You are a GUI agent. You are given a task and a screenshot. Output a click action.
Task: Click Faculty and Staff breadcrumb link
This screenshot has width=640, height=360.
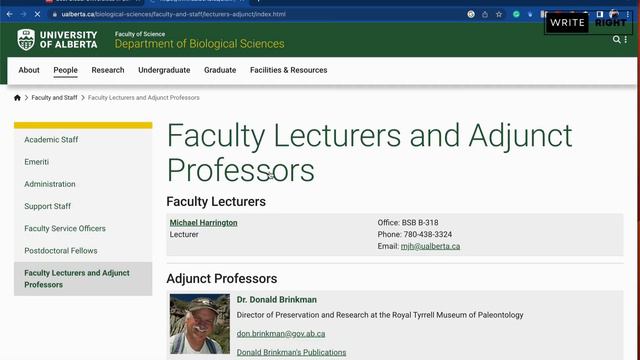pos(54,98)
